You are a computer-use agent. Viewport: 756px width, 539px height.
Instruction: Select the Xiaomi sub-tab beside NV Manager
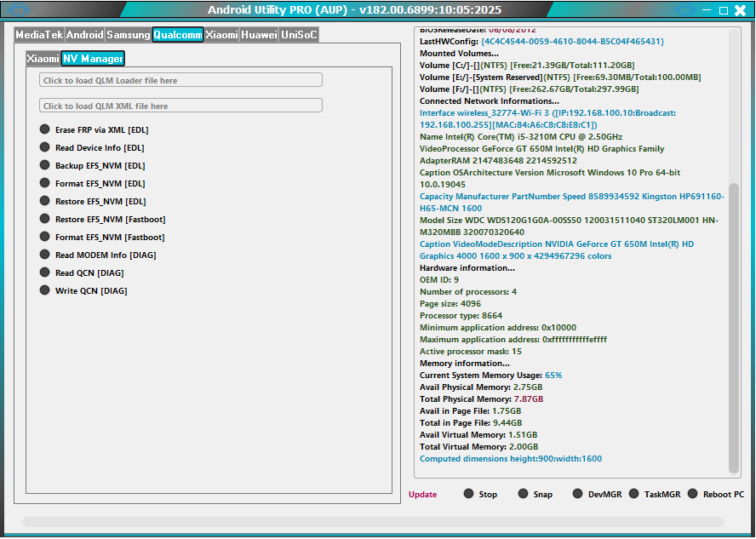pyautogui.click(x=43, y=59)
